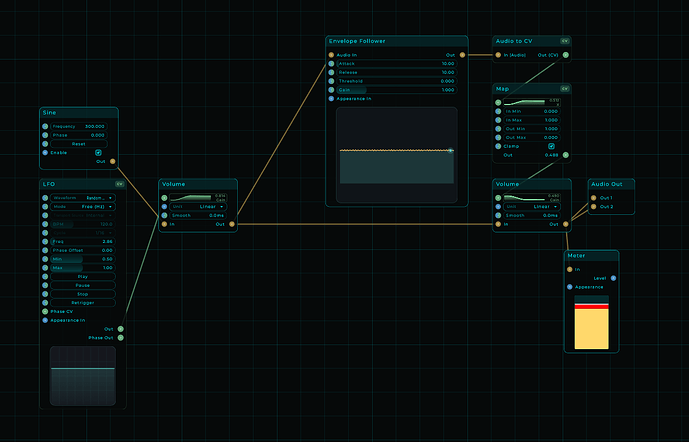This screenshot has width=689, height=442.
Task: Click the Play button in the LFO node
Action: pyautogui.click(x=83, y=276)
